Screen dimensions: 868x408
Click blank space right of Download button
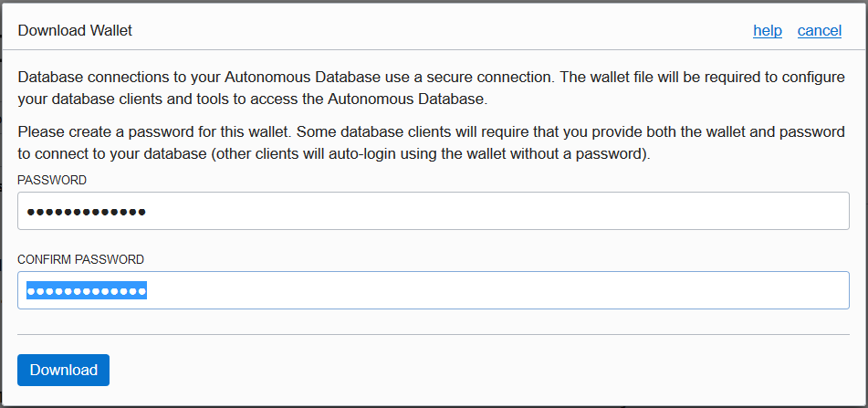pos(456,370)
